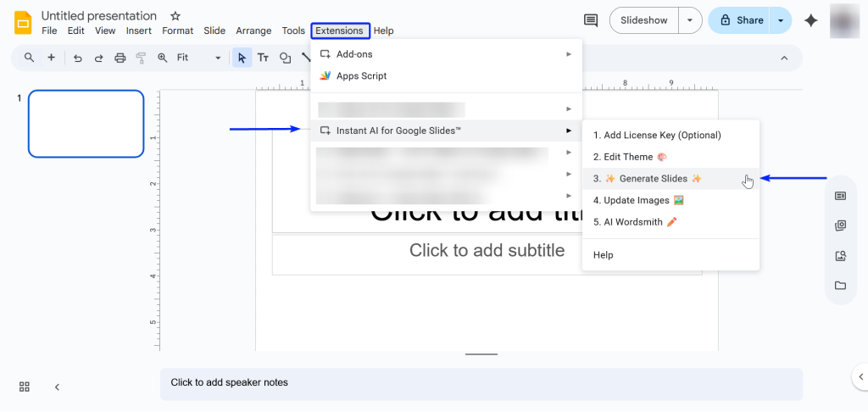Screen dimensions: 868x412
Task: Click the Share button
Action: tap(740, 20)
